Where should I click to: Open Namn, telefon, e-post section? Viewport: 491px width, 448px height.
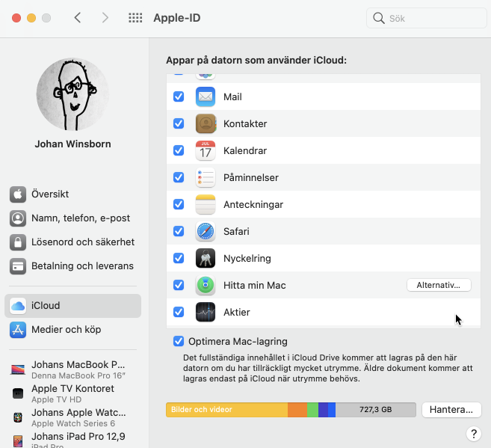[x=72, y=218]
